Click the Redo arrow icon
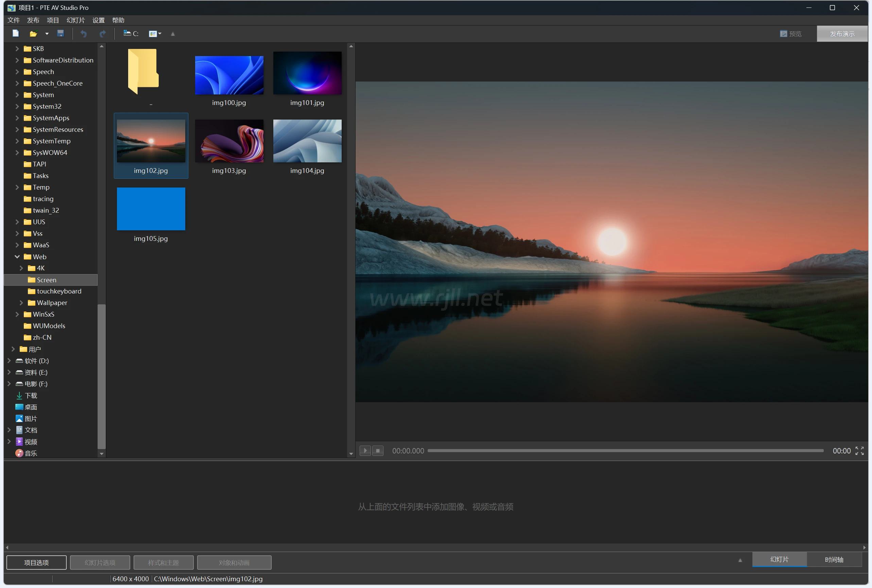872x588 pixels. [x=103, y=34]
